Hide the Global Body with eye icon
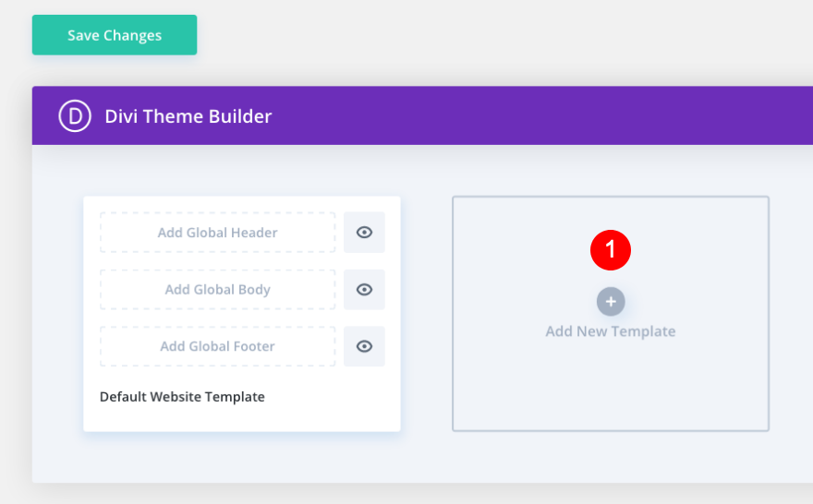 [x=364, y=290]
